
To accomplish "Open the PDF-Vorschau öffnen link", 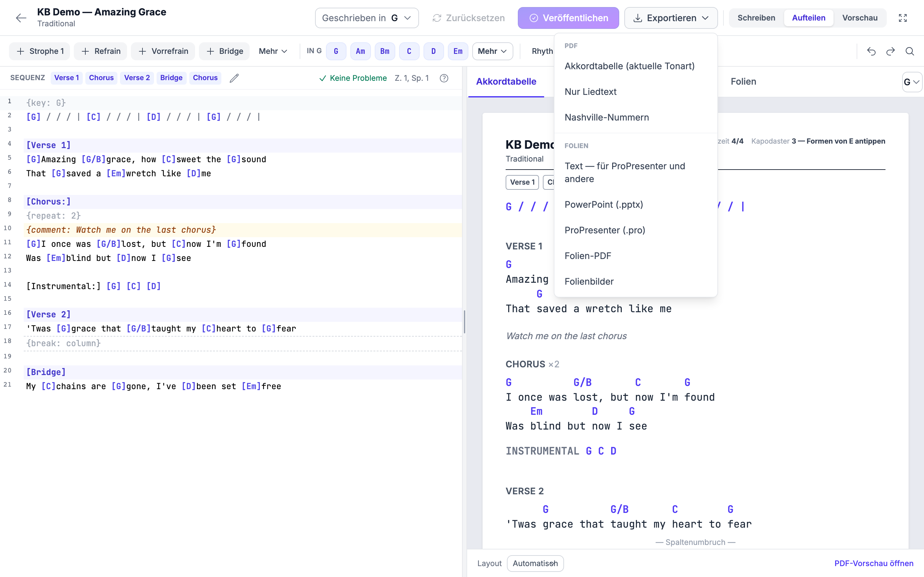I will (874, 563).
